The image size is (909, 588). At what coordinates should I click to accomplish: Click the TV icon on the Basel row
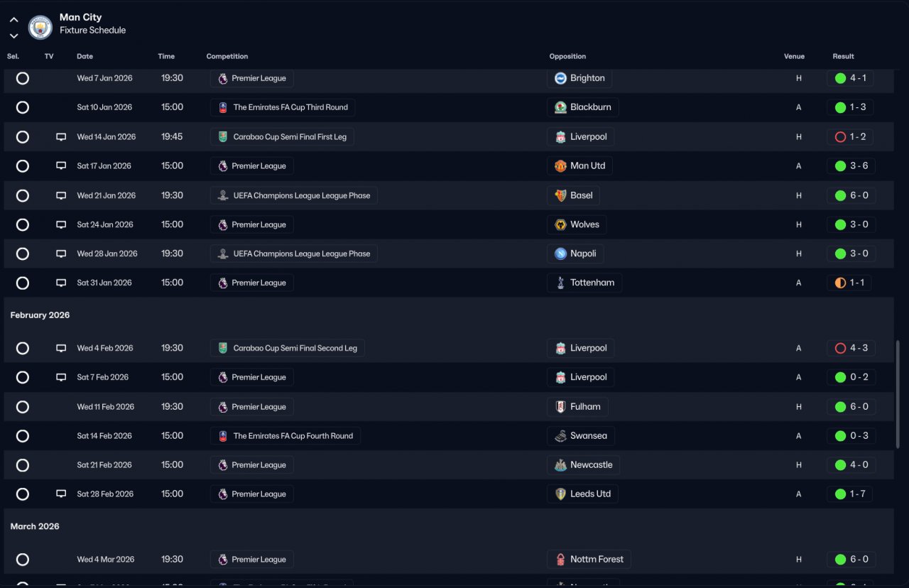tap(61, 195)
